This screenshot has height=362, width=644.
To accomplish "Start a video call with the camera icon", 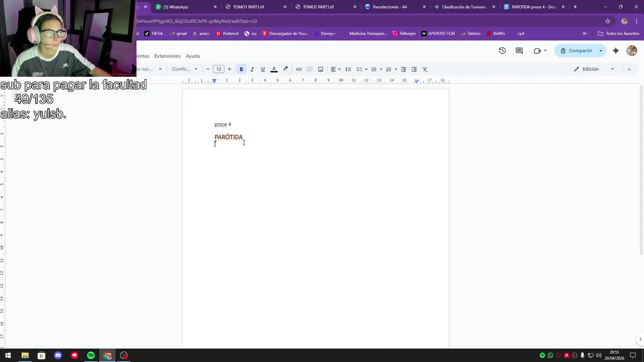I will point(537,51).
